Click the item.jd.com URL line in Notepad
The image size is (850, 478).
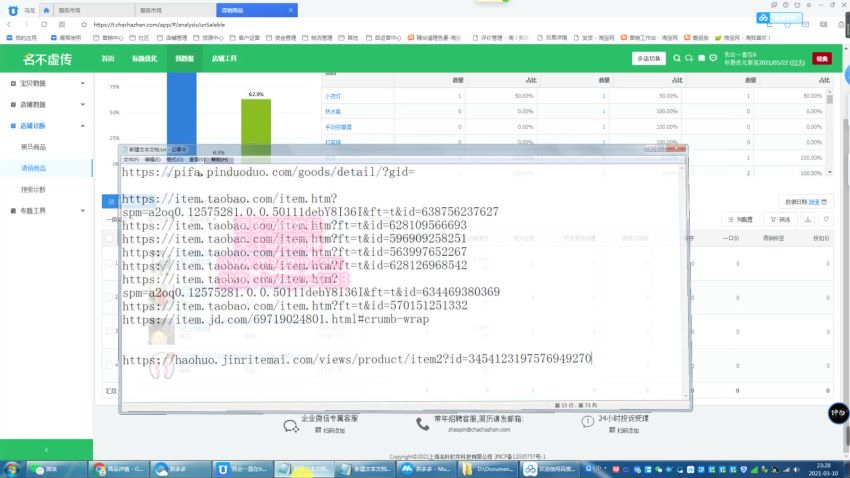click(x=275, y=319)
